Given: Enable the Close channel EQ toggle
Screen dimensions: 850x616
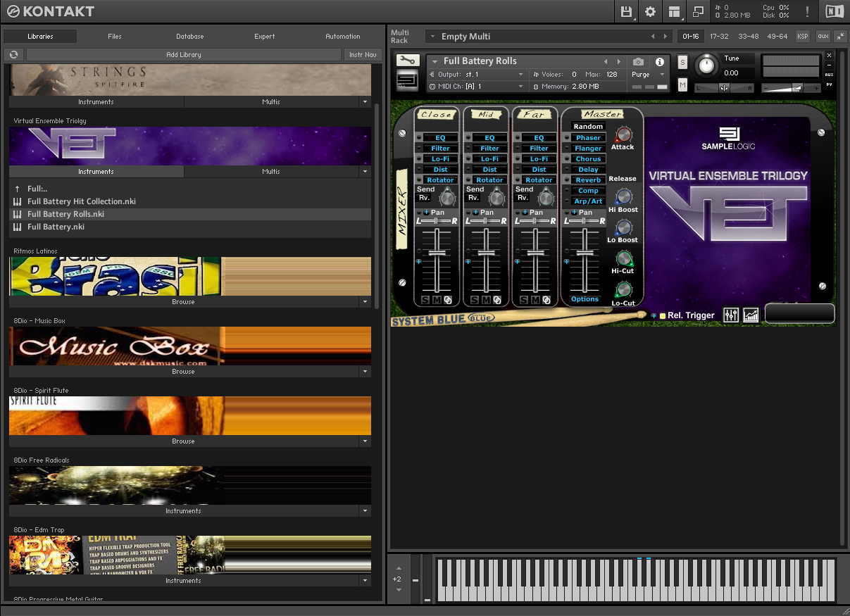Looking at the screenshot, I should point(419,138).
